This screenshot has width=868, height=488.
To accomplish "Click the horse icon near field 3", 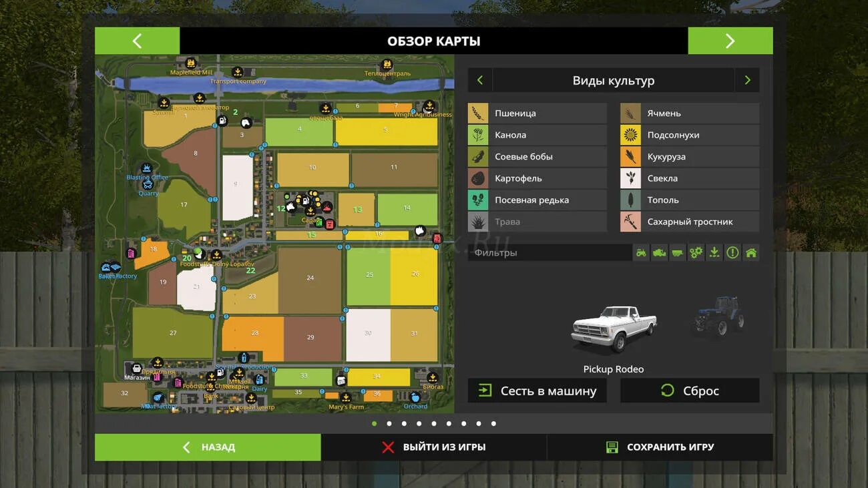I will point(246,123).
